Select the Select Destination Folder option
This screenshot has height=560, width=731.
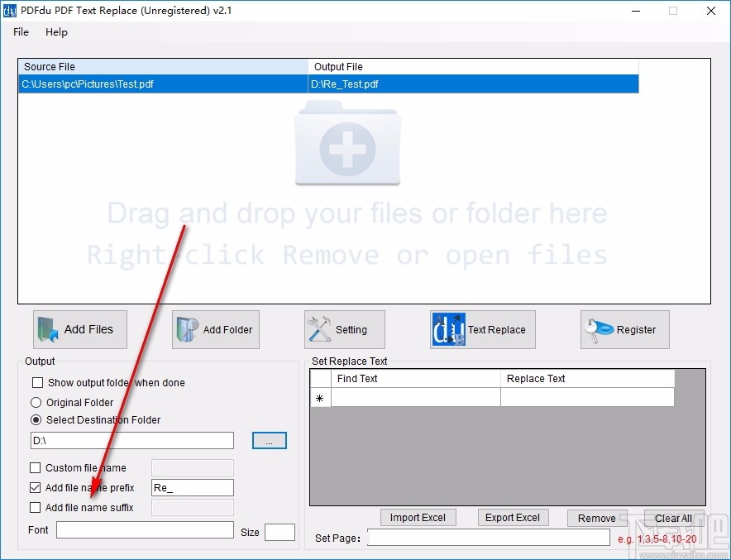36,419
